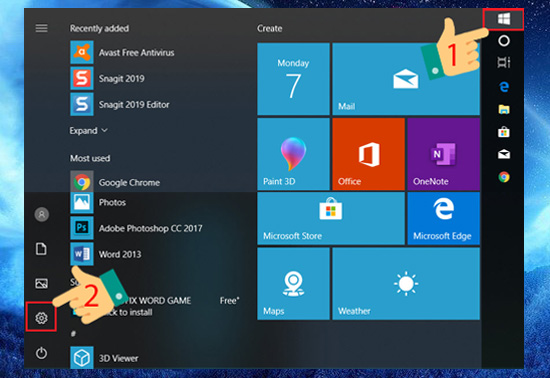This screenshot has width=550, height=378.
Task: Expand the Recently added list
Action: point(88,130)
